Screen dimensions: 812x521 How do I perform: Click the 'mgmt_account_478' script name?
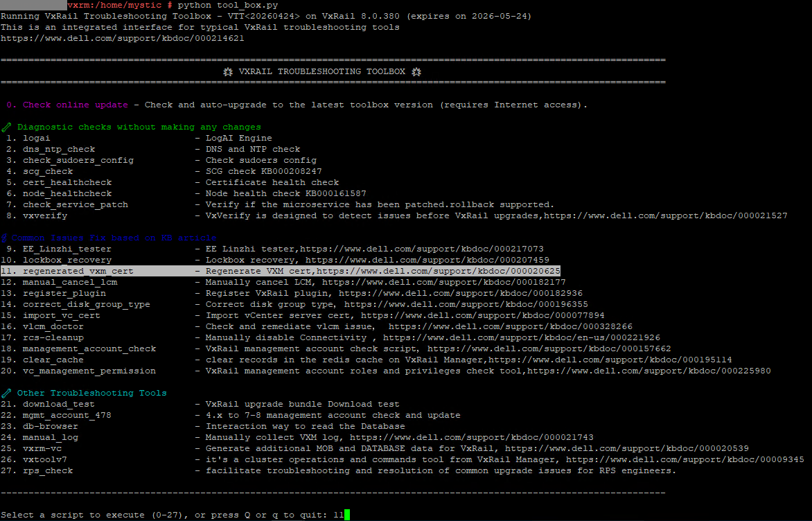point(67,416)
